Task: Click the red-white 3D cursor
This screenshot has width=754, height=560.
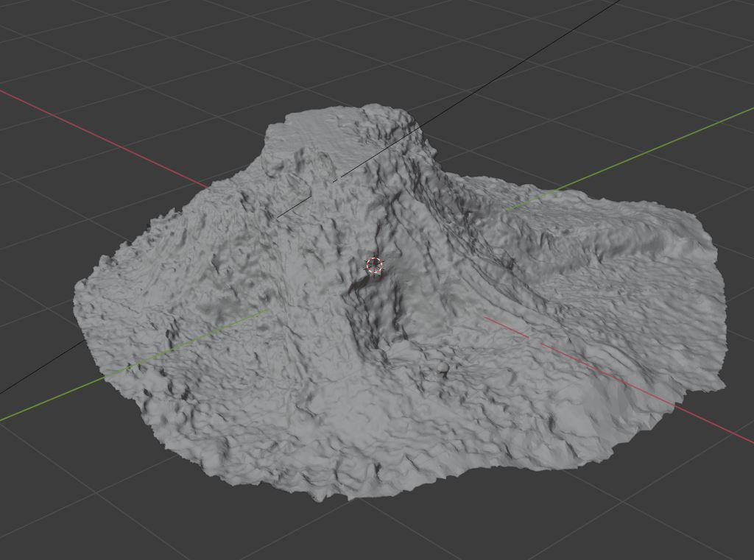Action: 374,265
